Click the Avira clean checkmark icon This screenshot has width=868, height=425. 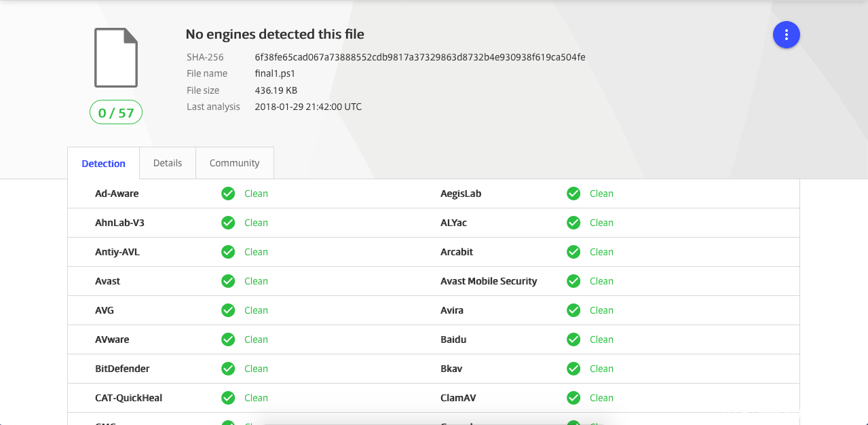pos(573,310)
